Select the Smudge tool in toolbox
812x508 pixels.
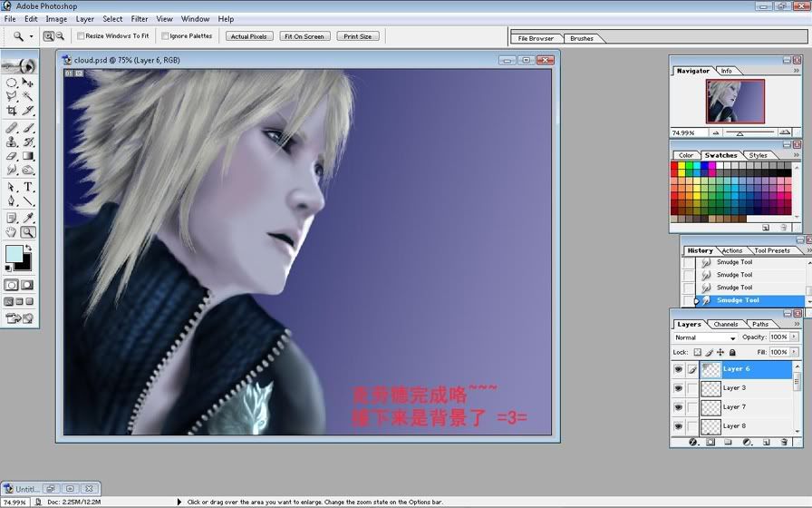click(x=11, y=170)
